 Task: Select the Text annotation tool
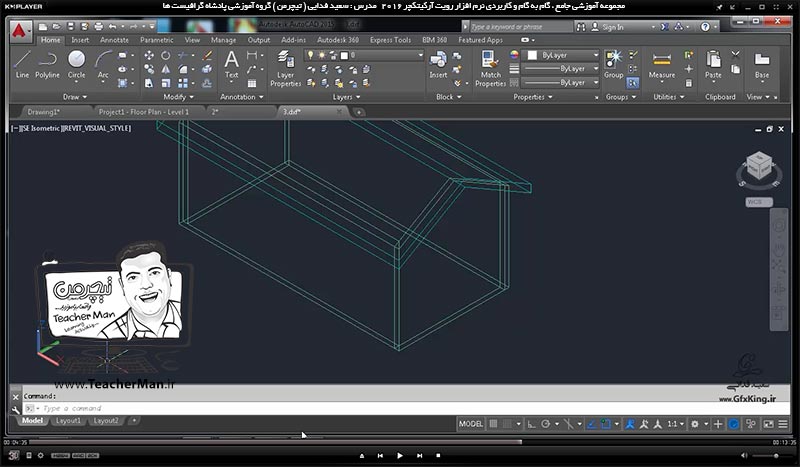232,65
